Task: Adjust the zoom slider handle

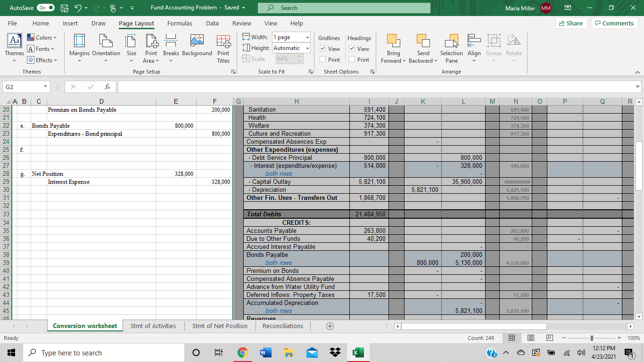Action: click(x=592, y=338)
